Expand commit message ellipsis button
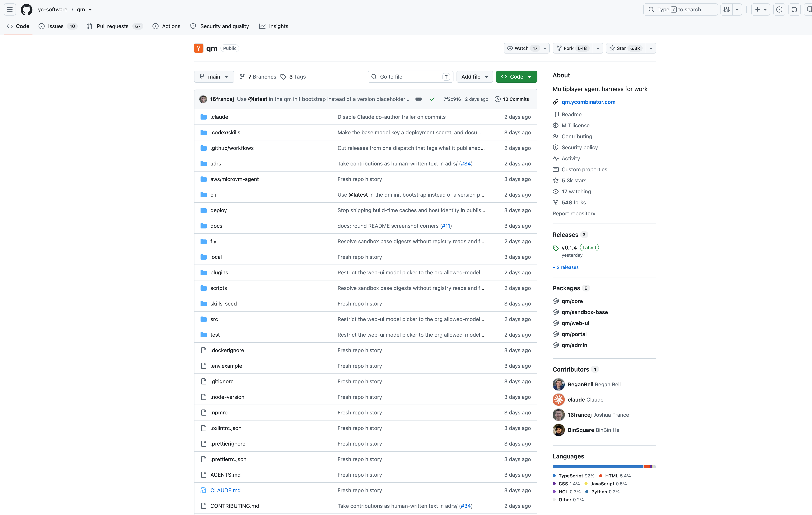Viewport: 812px width, 515px height. (419, 99)
